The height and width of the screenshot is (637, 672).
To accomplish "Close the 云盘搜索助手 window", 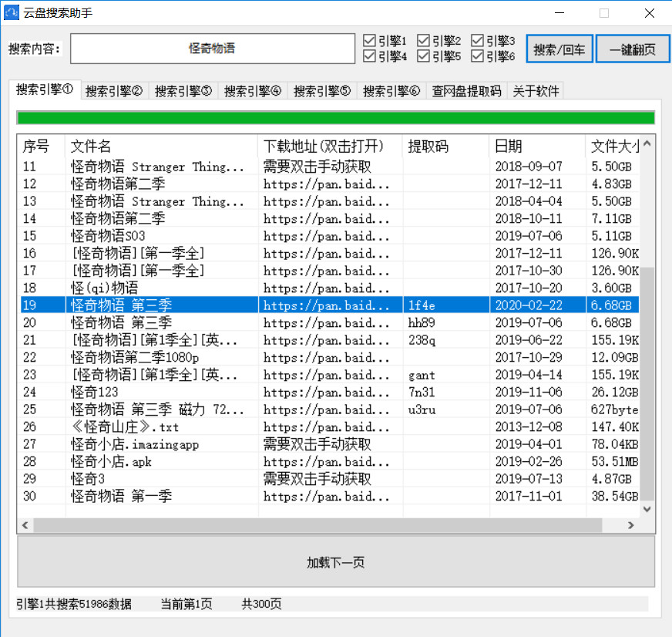I will pyautogui.click(x=650, y=13).
